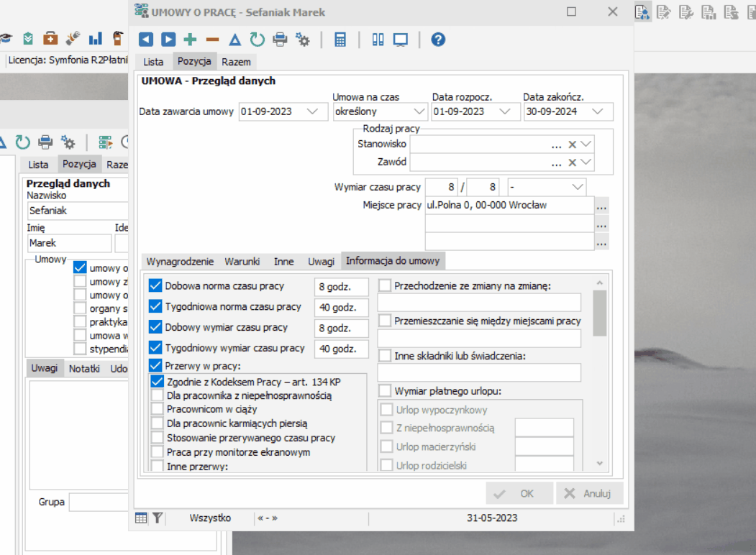The width and height of the screenshot is (756, 555).
Task: Check Pracownicom w ciąży option
Action: tap(158, 409)
